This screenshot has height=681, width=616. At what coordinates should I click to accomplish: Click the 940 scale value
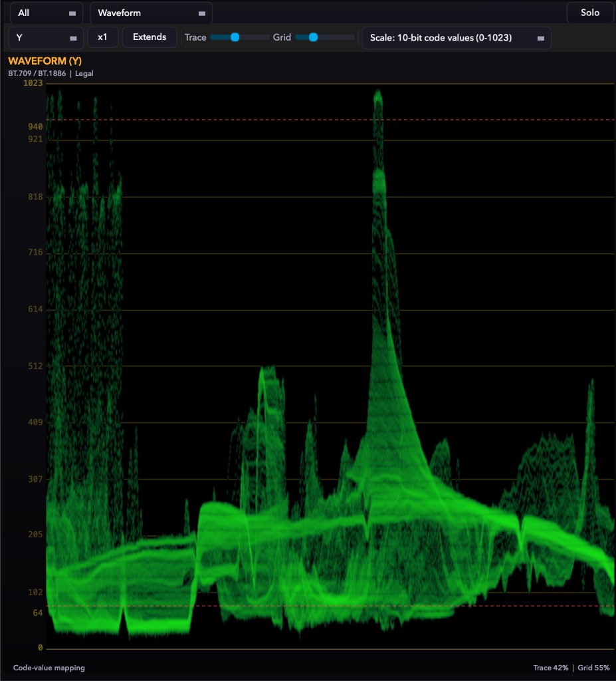(35, 127)
